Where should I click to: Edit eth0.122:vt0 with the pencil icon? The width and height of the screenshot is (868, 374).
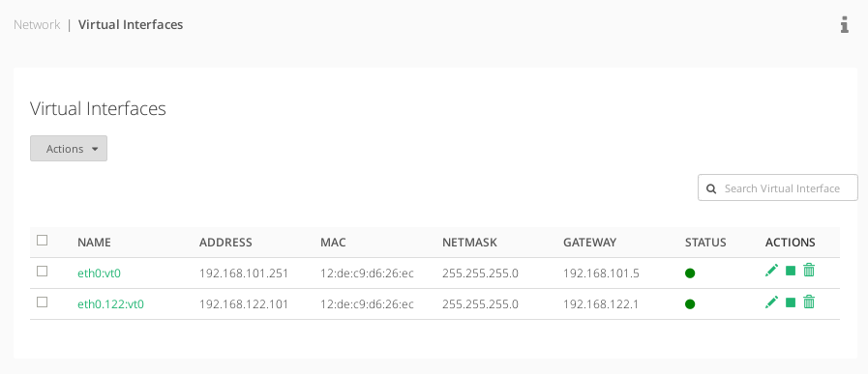coord(771,302)
